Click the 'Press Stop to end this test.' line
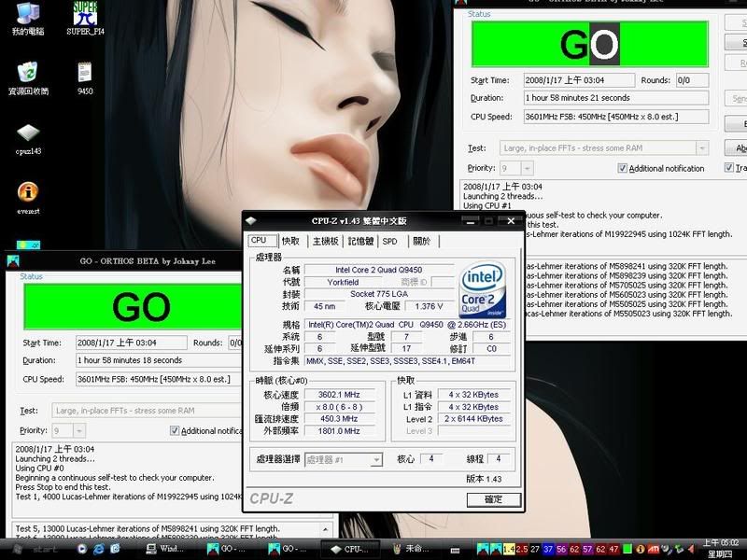The image size is (747, 560). click(x=63, y=487)
